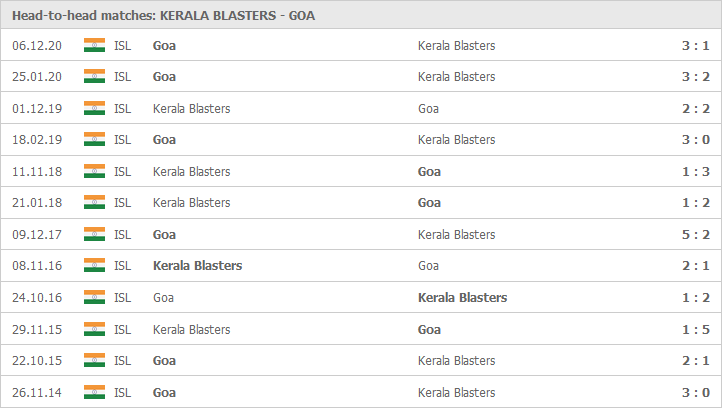Image resolution: width=722 pixels, height=408 pixels.
Task: Click India flag icon for 21.01.18 match
Action: (94, 203)
